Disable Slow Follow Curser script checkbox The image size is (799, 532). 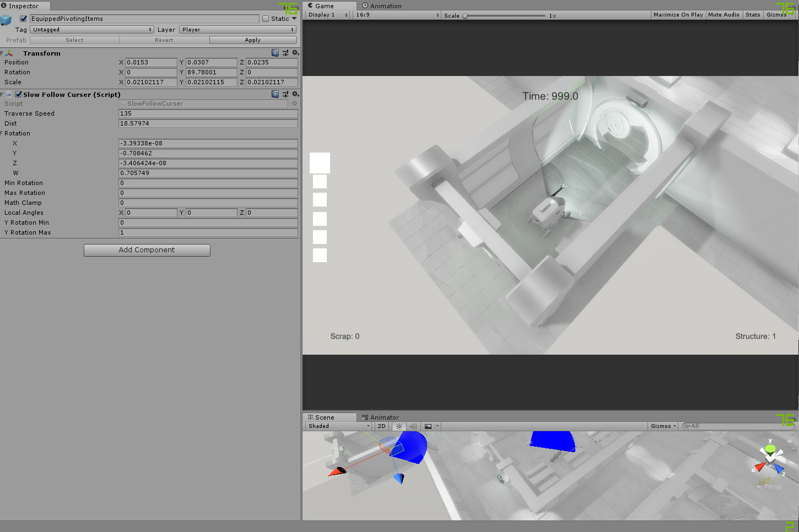point(18,94)
